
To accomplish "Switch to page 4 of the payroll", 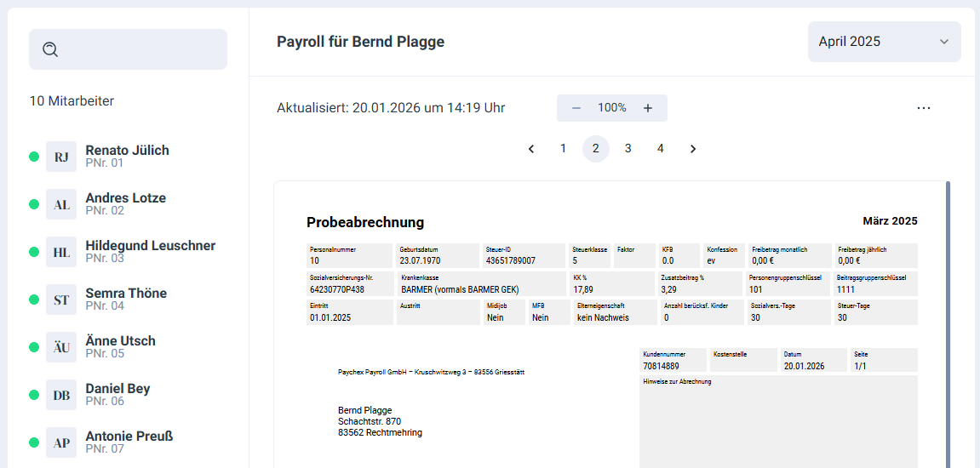I will pos(661,149).
